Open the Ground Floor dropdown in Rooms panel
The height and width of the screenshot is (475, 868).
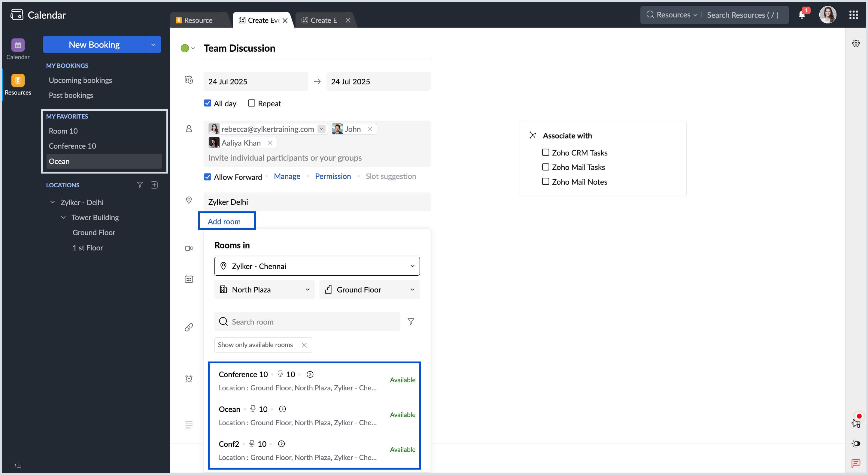[369, 289]
